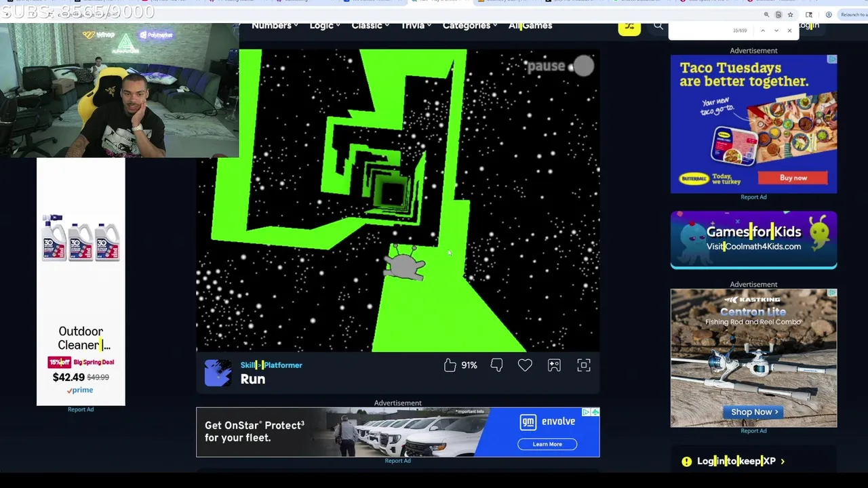
Task: Open the All Games menu item
Action: click(530, 26)
